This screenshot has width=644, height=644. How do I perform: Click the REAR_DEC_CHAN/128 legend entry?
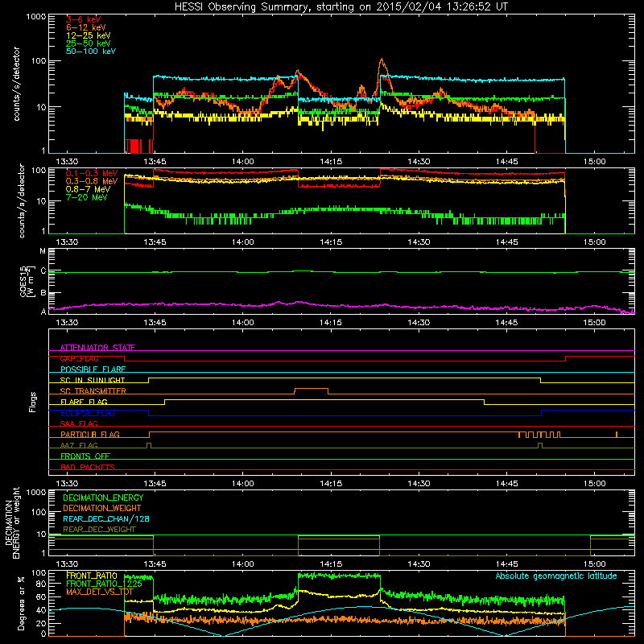click(x=106, y=518)
